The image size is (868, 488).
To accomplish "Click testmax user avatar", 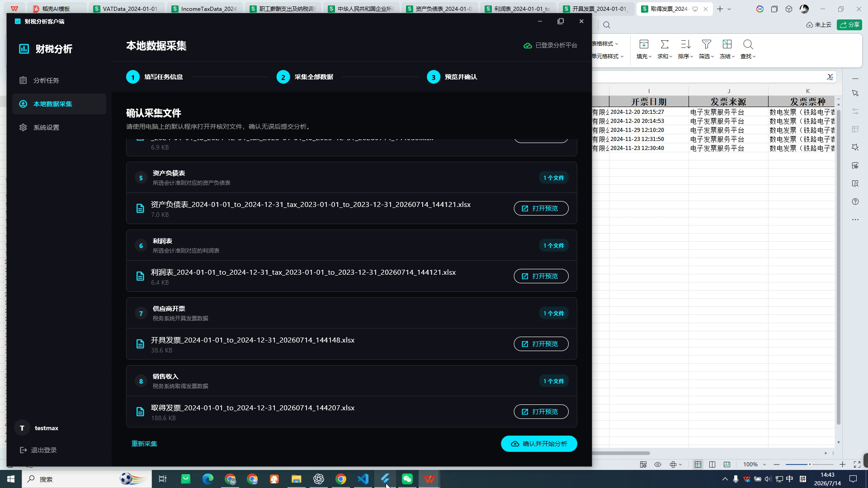I will pyautogui.click(x=22, y=428).
